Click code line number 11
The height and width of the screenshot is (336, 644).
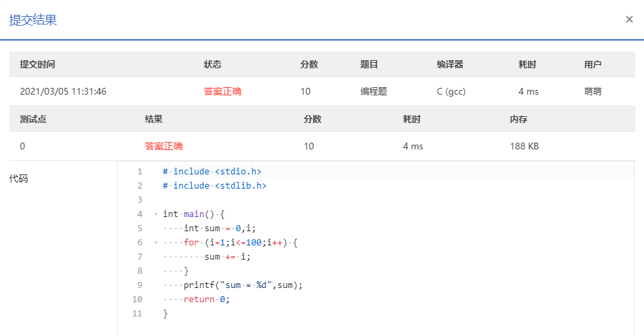point(137,314)
